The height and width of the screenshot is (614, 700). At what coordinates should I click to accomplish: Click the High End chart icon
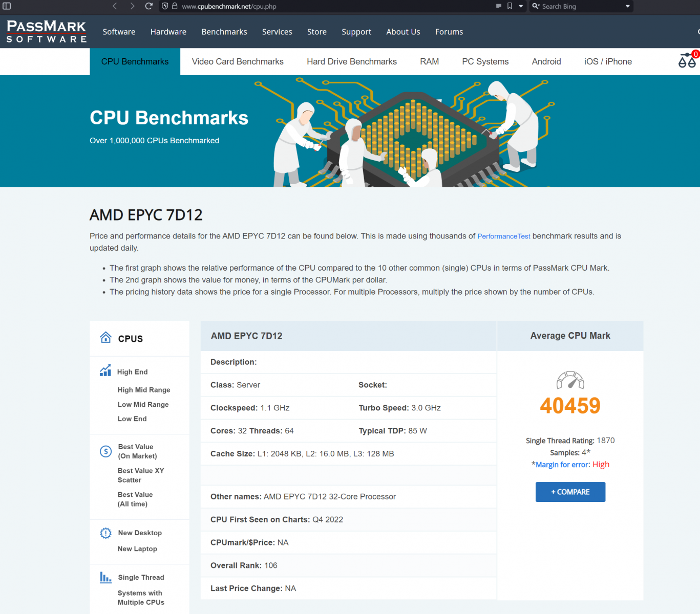[x=105, y=370]
